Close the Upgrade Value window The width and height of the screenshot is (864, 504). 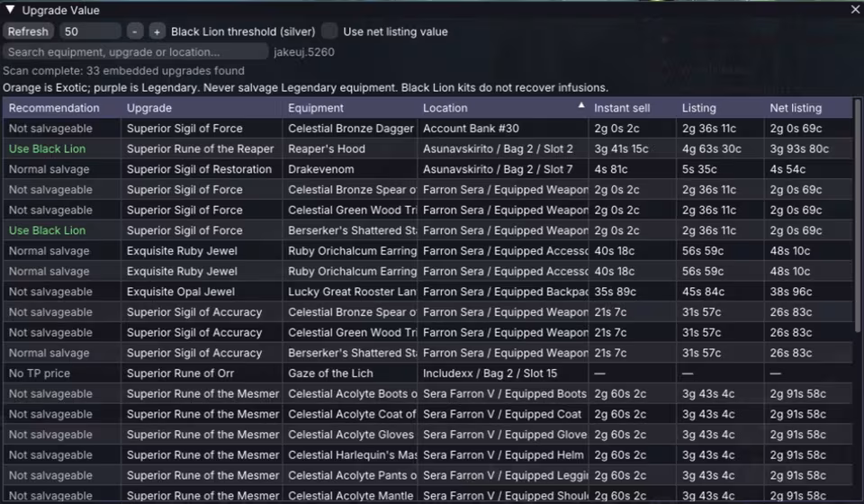click(x=855, y=9)
